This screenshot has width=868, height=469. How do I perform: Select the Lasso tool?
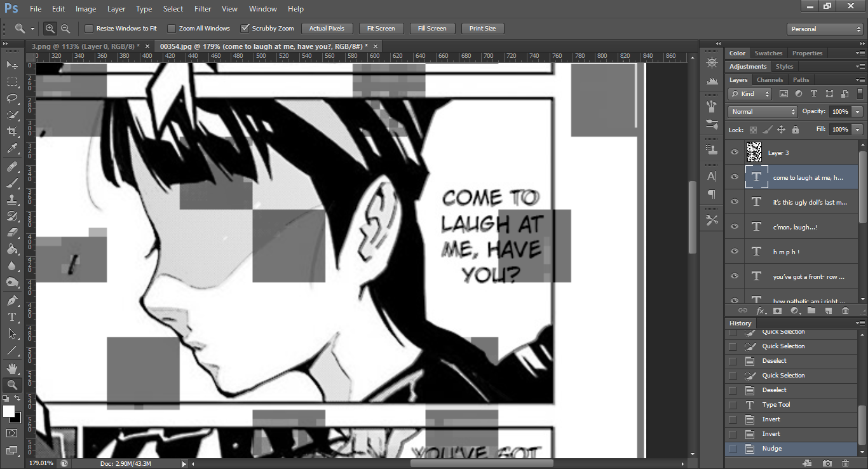pos(12,99)
